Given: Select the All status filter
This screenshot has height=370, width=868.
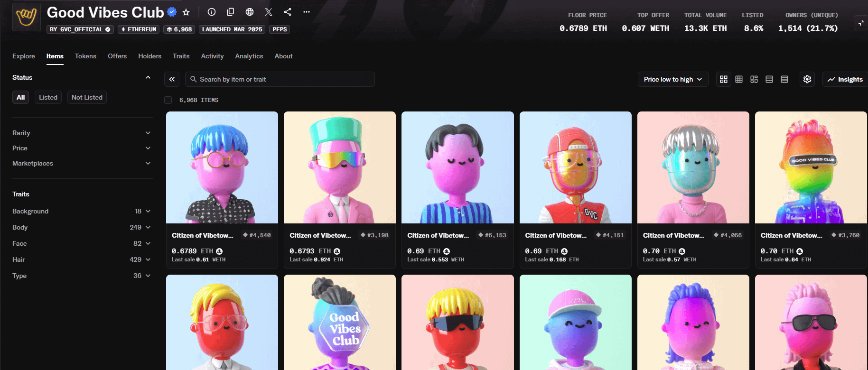Looking at the screenshot, I should (x=20, y=97).
